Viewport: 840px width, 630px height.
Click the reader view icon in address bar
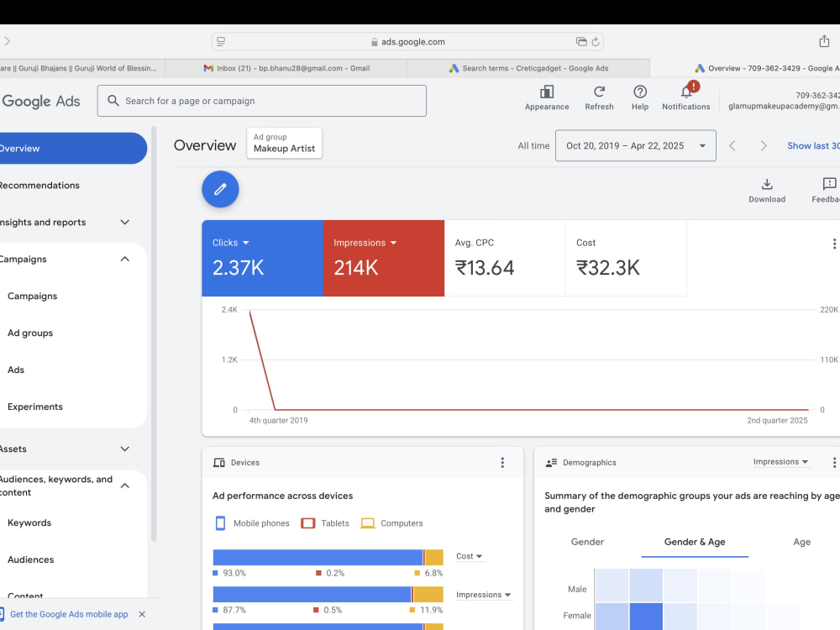pyautogui.click(x=221, y=41)
